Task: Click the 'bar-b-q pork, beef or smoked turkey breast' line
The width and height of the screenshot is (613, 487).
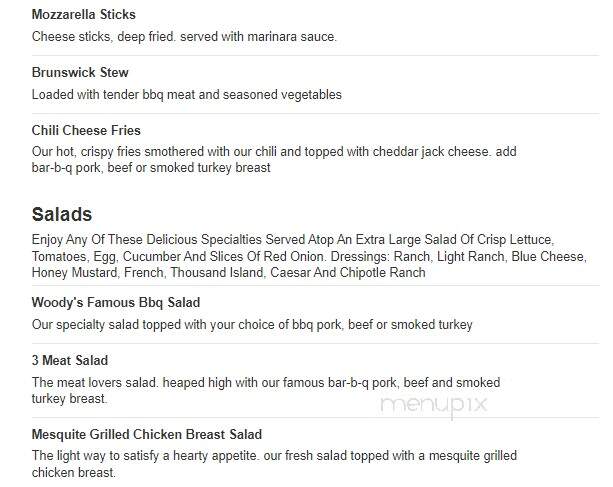Action: pyautogui.click(x=151, y=168)
